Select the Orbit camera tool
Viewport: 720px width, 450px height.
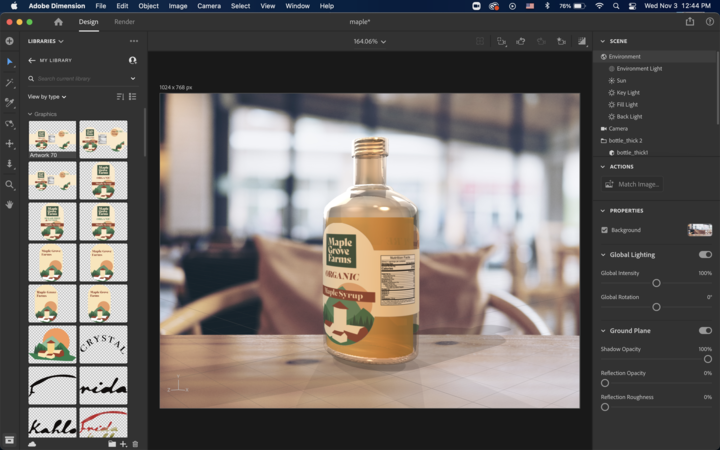9,124
